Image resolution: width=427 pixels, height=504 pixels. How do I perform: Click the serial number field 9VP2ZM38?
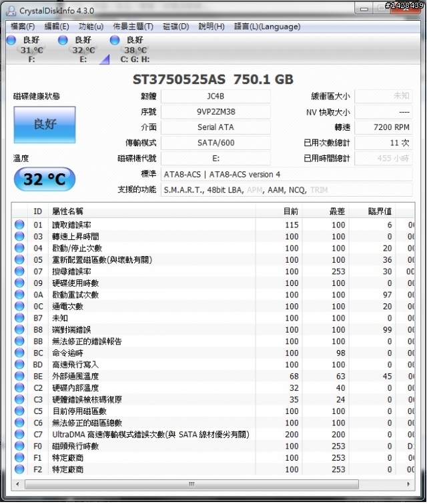tap(216, 112)
